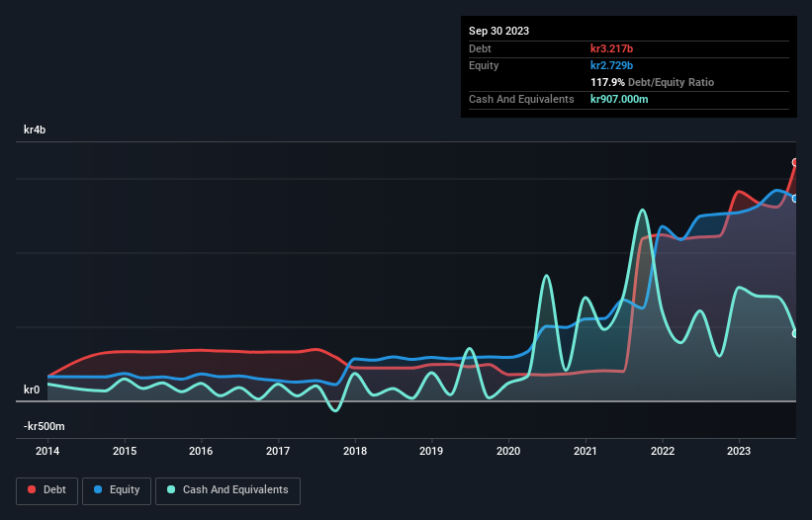The height and width of the screenshot is (520, 812).
Task: Click the 2021 x-axis label
Action: (x=586, y=451)
